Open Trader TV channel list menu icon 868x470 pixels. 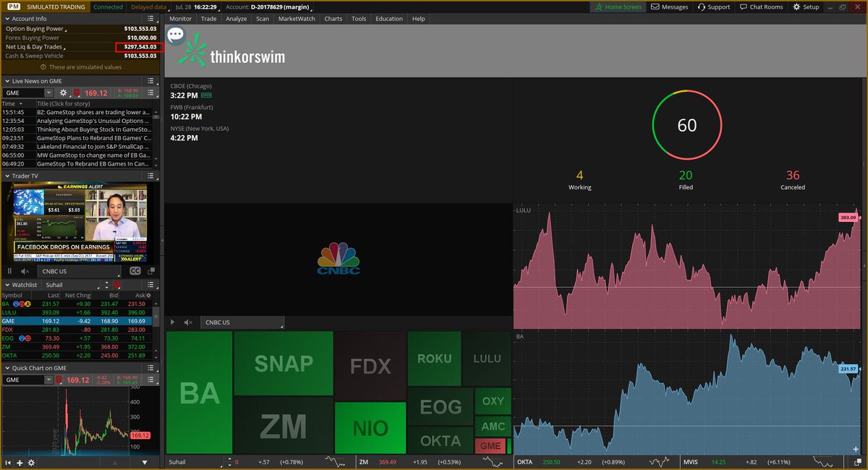click(x=78, y=271)
